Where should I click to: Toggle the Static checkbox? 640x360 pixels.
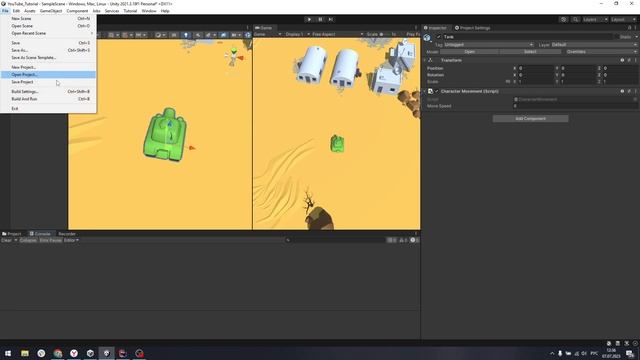tap(617, 37)
